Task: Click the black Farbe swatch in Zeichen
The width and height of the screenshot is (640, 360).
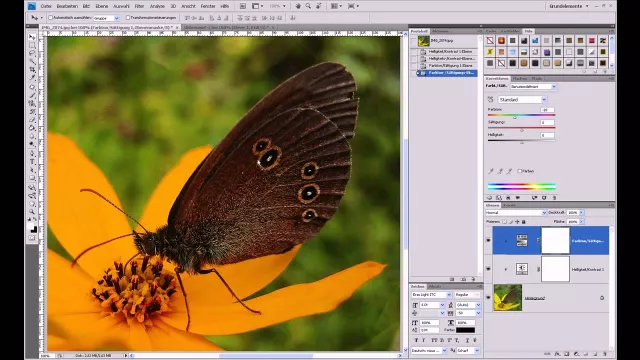Action: point(465,330)
